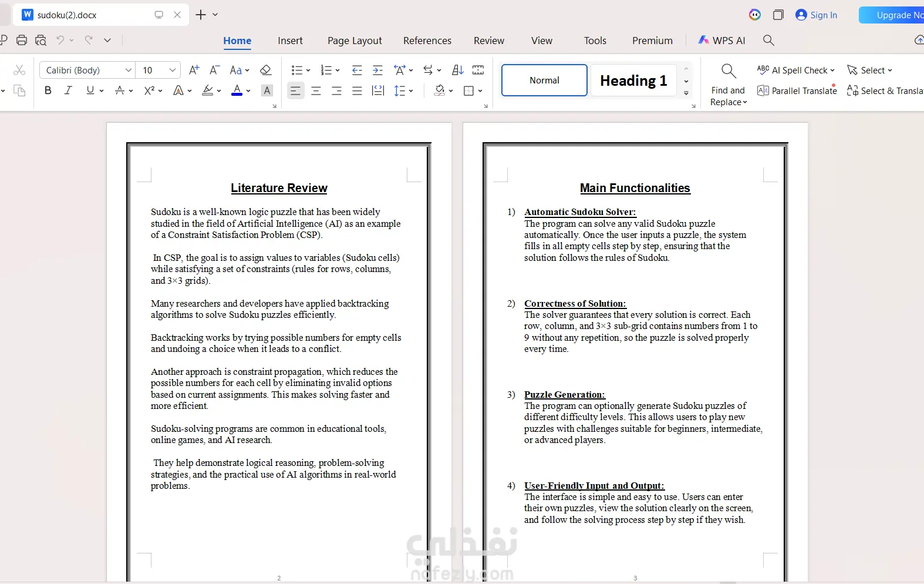This screenshot has width=924, height=584.
Task: Open the Tools tab
Action: [x=595, y=41]
